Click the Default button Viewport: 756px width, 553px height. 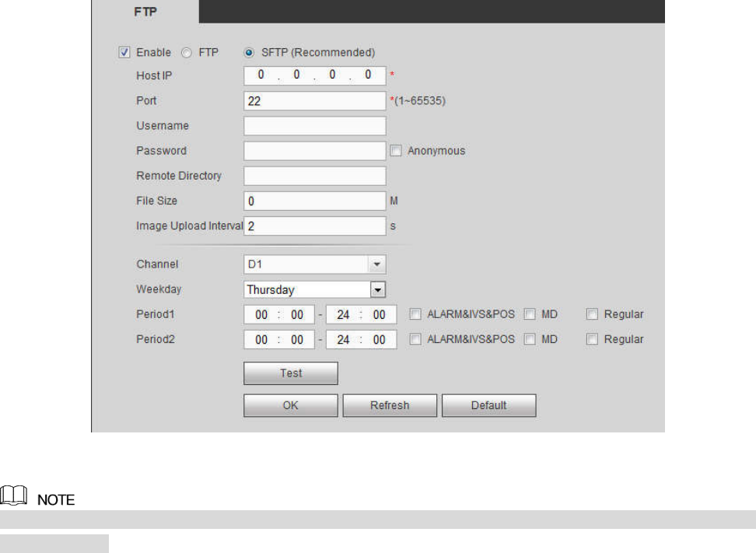coord(489,405)
